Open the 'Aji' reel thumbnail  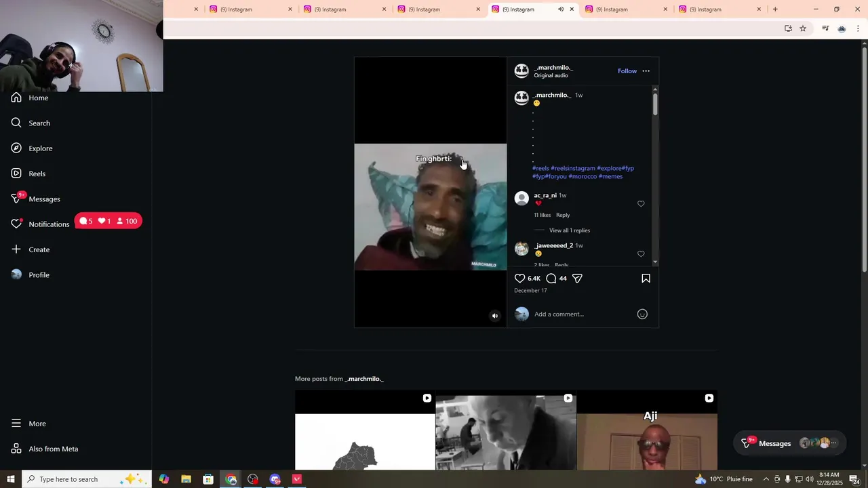click(x=647, y=430)
